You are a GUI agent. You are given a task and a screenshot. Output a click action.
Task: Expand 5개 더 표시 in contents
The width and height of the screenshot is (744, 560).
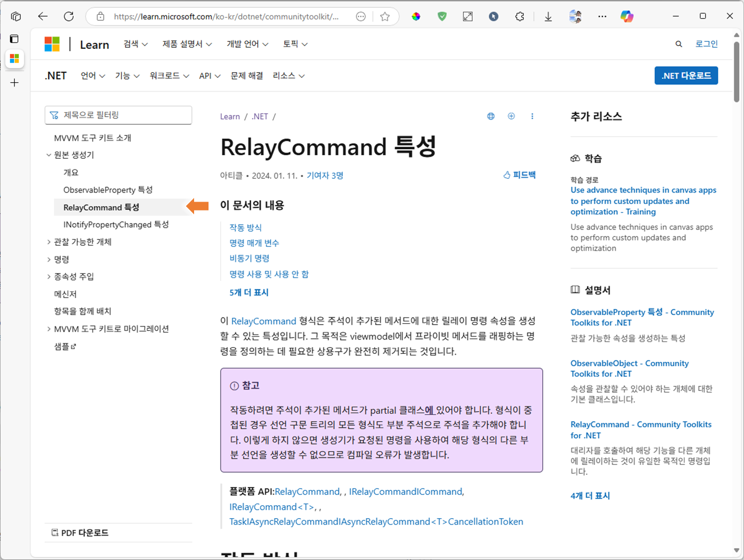click(x=249, y=292)
